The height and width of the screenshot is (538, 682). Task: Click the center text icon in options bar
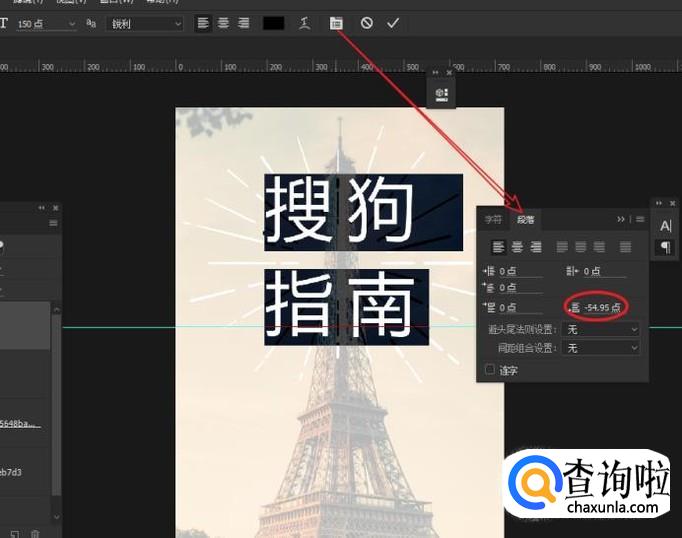(x=223, y=23)
